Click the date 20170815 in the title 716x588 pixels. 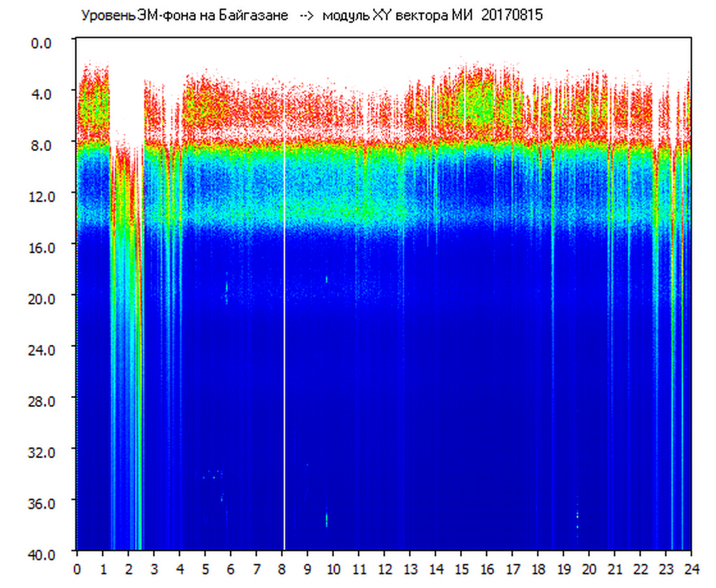pos(512,16)
